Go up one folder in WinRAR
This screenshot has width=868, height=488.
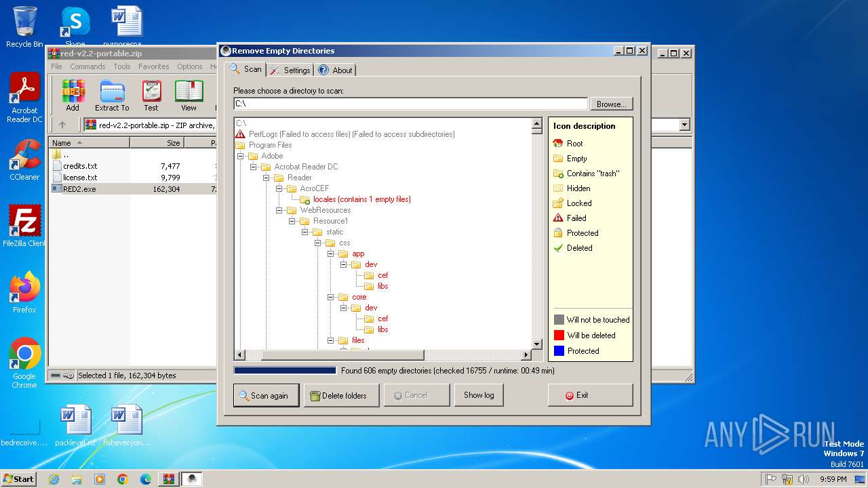coord(62,125)
